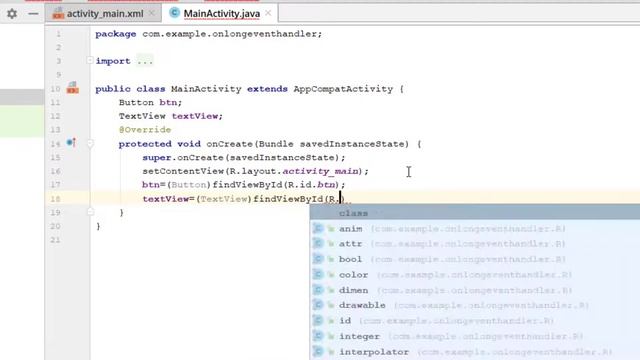This screenshot has height=360, width=640.
Task: Click 'activity_main' layout reference
Action: (x=320, y=171)
